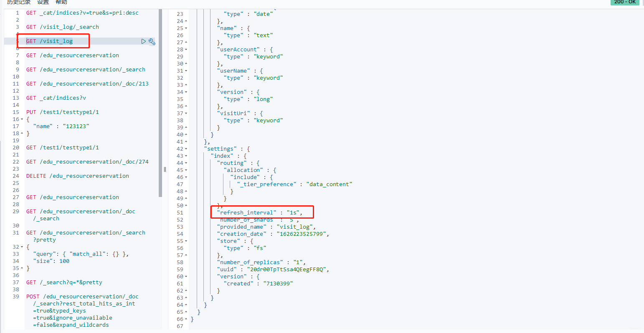Click the GET /_search?q=*&pretty request
This screenshot has width=644, height=333.
click(x=64, y=283)
